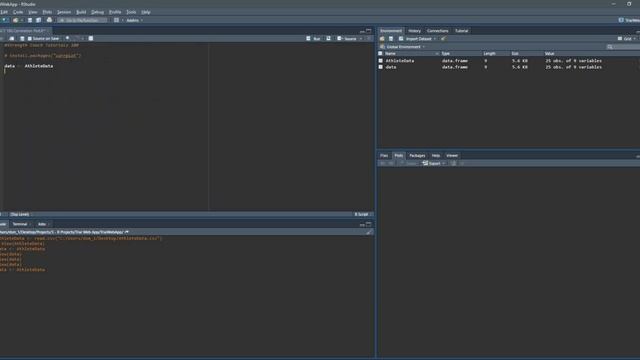Open the Source options dropdown arrow
Viewport: 640px width, 360px height.
pos(361,38)
